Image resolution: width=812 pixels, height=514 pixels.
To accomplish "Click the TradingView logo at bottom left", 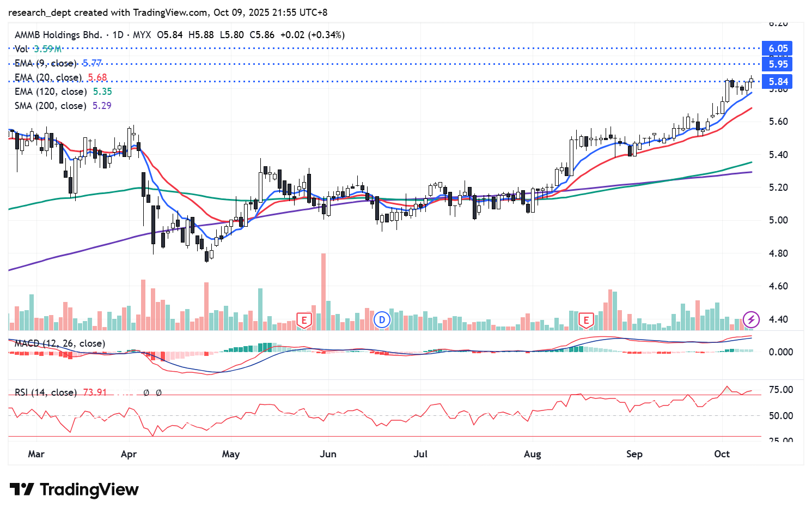I will 74,489.
